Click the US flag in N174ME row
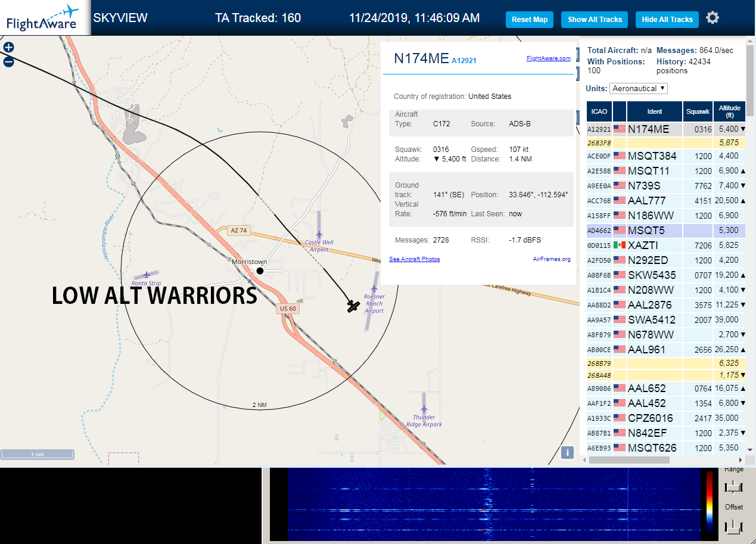This screenshot has width=756, height=544. (x=619, y=129)
